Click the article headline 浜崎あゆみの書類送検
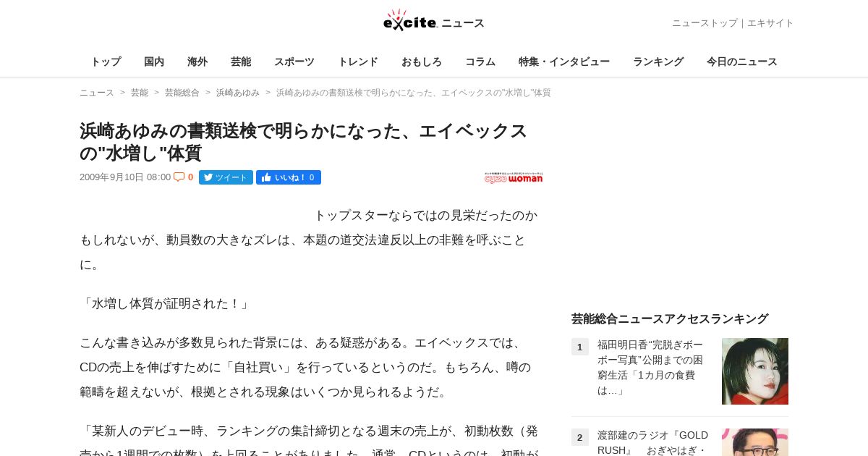Screen dimensions: 868x456 pos(304,142)
